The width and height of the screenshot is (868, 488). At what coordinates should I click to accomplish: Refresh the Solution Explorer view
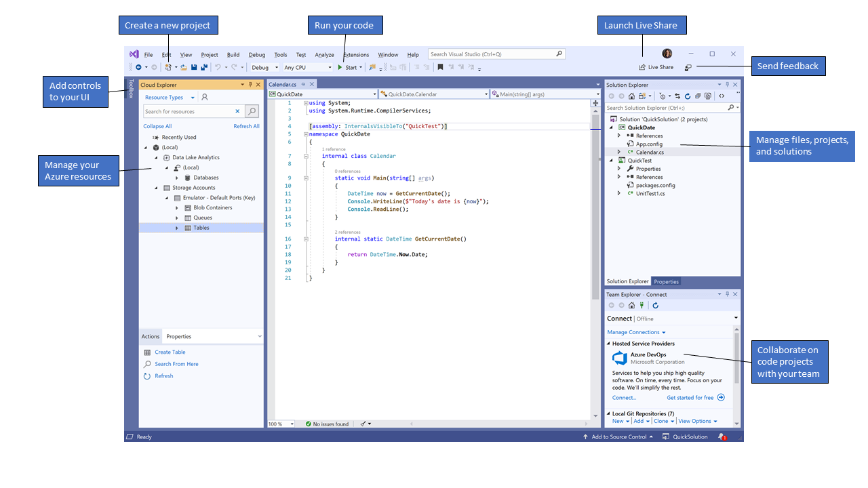[x=688, y=96]
